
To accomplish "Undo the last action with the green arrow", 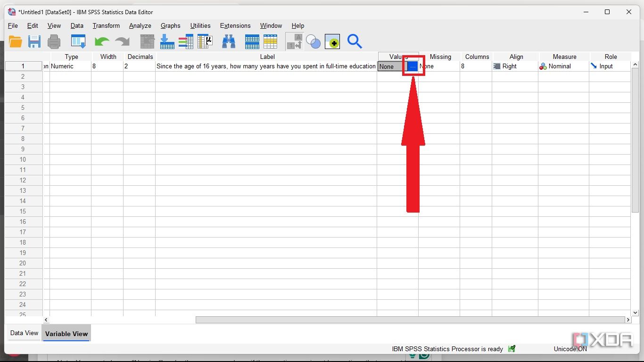I will pyautogui.click(x=102, y=42).
